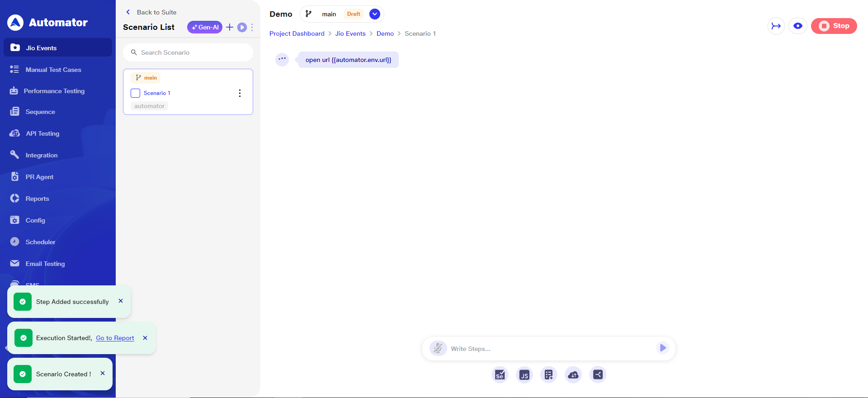Stop the running execution

coord(834,26)
